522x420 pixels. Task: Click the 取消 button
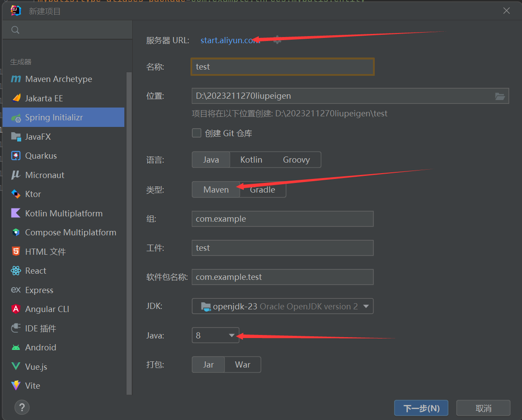click(x=483, y=408)
